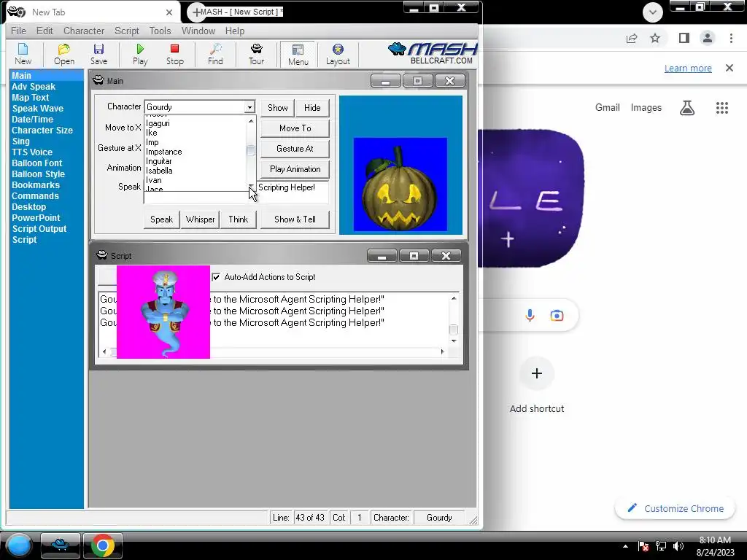Launch the Find magnifier tool

pyautogui.click(x=215, y=54)
